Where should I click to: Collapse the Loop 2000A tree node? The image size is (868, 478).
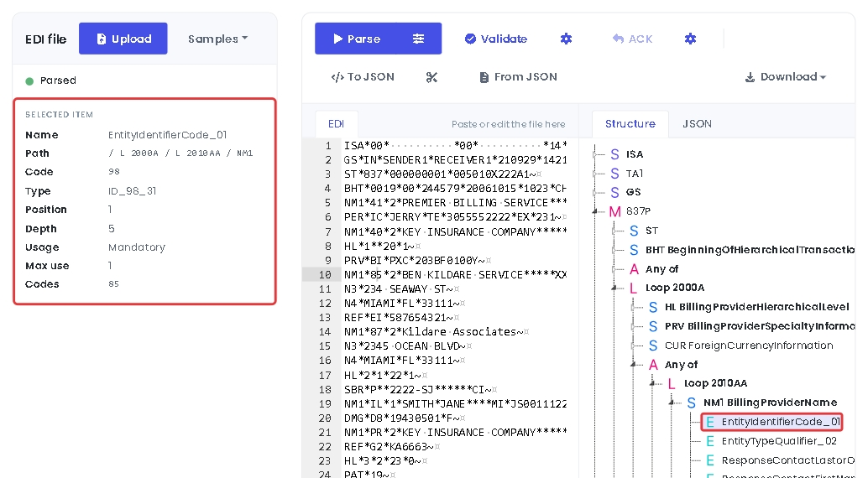pyautogui.click(x=614, y=288)
